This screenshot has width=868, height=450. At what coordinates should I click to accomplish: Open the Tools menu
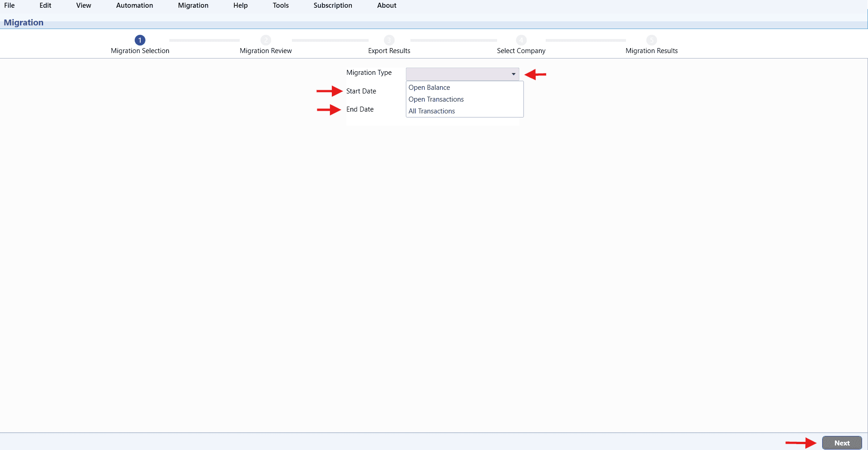(x=281, y=5)
